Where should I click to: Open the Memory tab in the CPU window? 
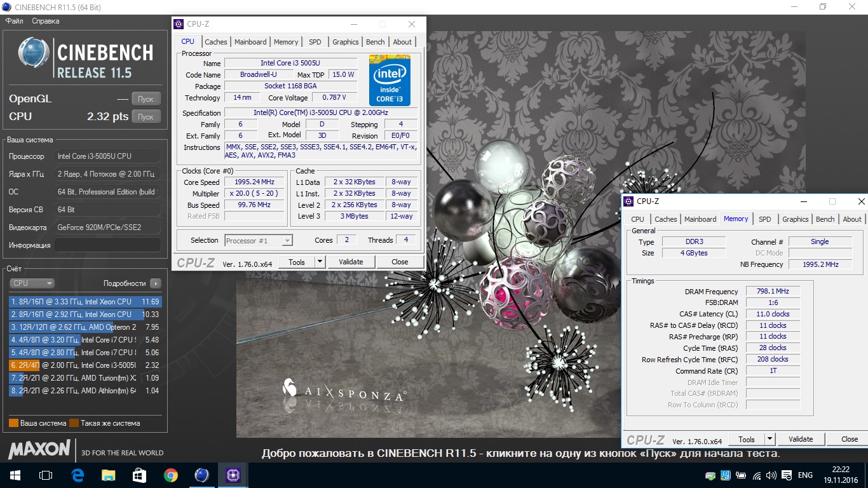coord(286,42)
